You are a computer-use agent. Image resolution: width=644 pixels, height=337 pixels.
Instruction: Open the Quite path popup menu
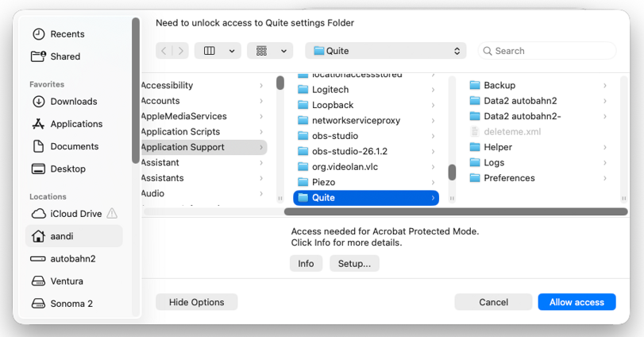pos(386,51)
